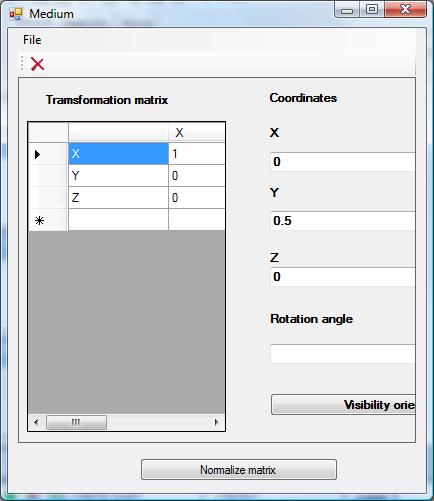
Task: Click the horizontal scrollbar thumb in grid
Action: (x=76, y=422)
